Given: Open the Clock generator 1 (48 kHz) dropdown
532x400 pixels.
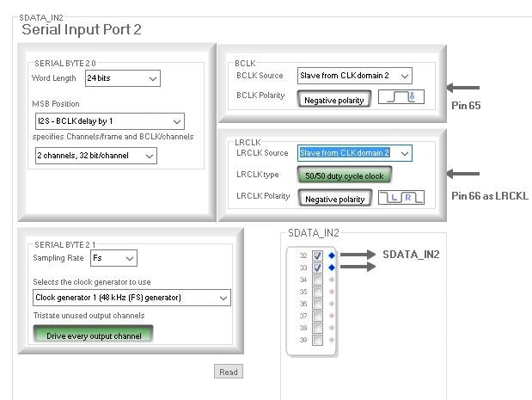Looking at the screenshot, I should click(x=131, y=298).
